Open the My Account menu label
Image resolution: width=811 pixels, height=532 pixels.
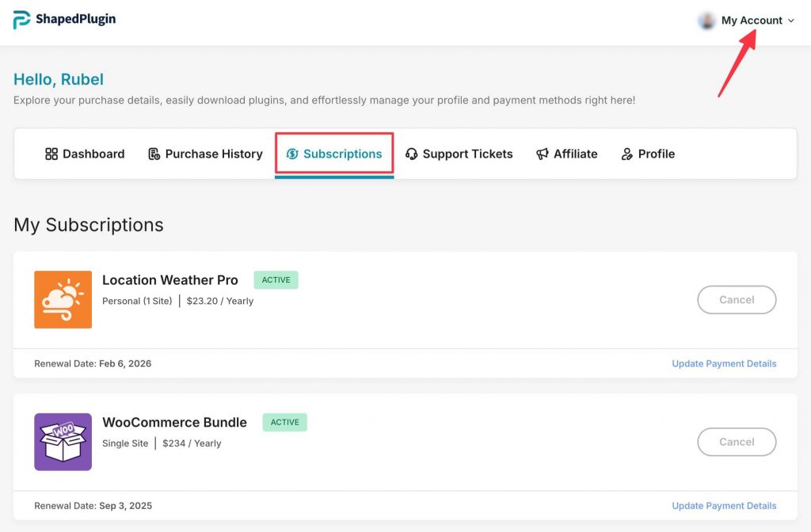click(x=752, y=21)
